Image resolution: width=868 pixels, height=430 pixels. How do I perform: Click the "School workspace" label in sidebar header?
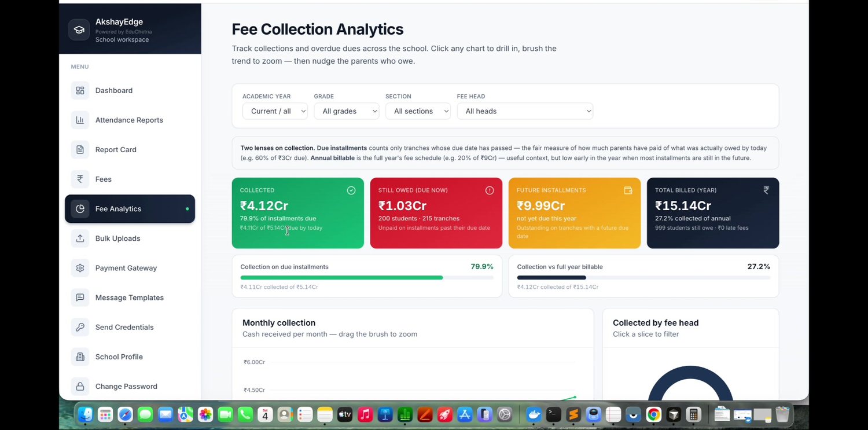click(122, 39)
